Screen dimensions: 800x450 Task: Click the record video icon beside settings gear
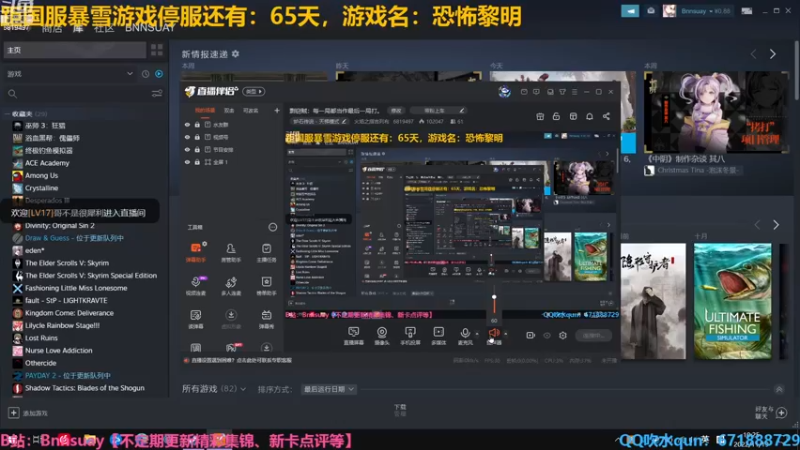(x=531, y=335)
